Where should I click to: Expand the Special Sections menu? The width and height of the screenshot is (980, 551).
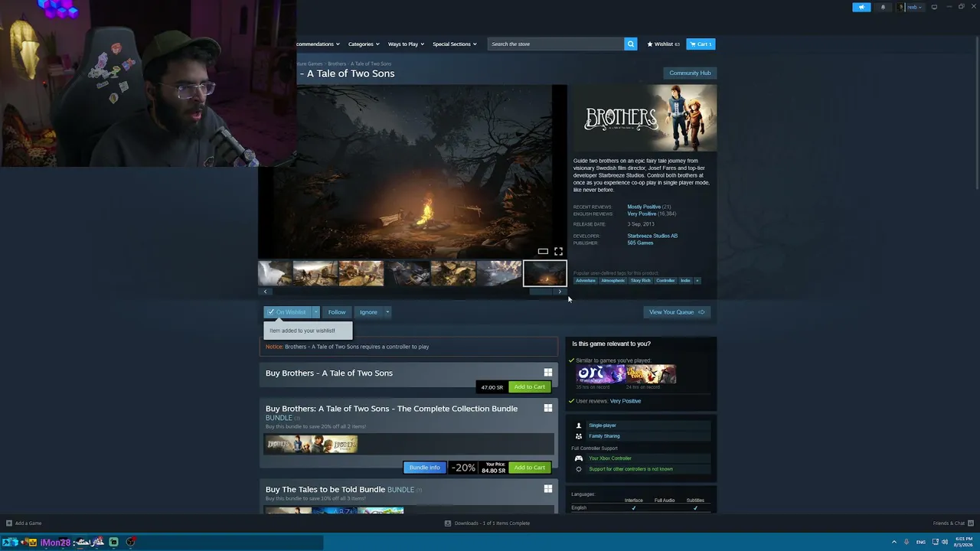coord(455,44)
